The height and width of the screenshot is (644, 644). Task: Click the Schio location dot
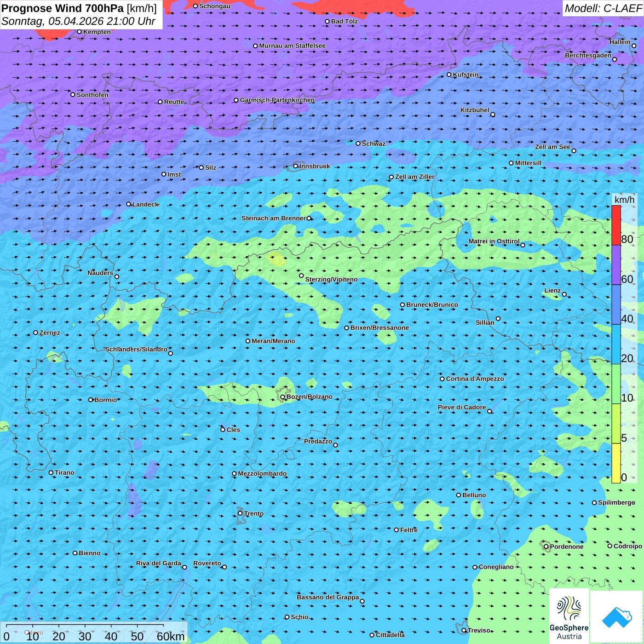[x=287, y=617]
